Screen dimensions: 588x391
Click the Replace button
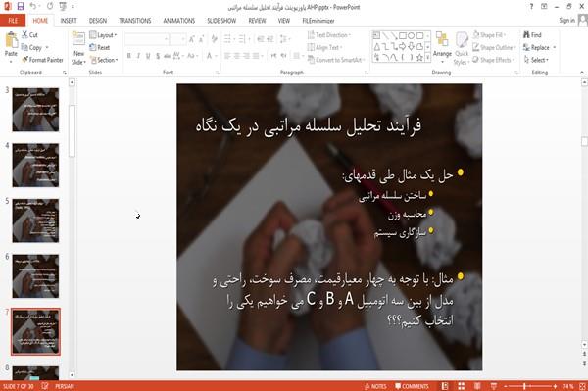pyautogui.click(x=539, y=47)
